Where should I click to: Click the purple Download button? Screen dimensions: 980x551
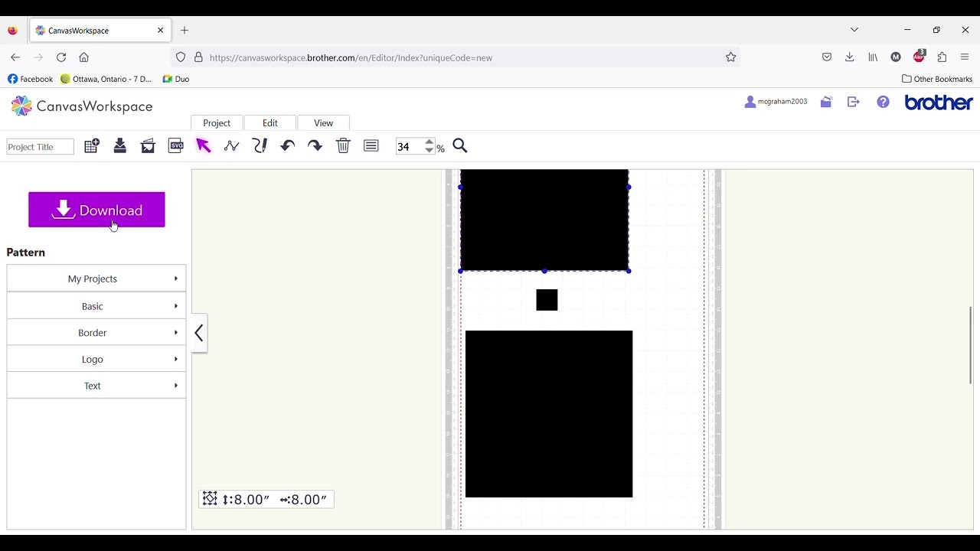click(96, 210)
